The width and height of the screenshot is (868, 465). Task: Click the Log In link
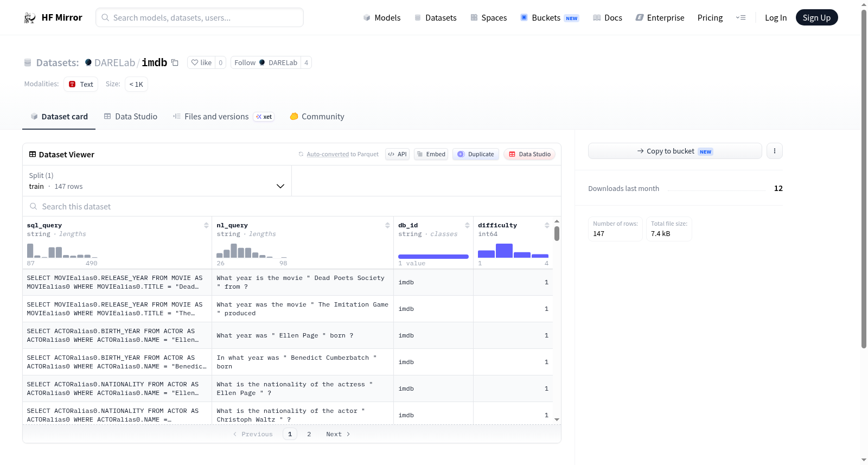coord(776,18)
